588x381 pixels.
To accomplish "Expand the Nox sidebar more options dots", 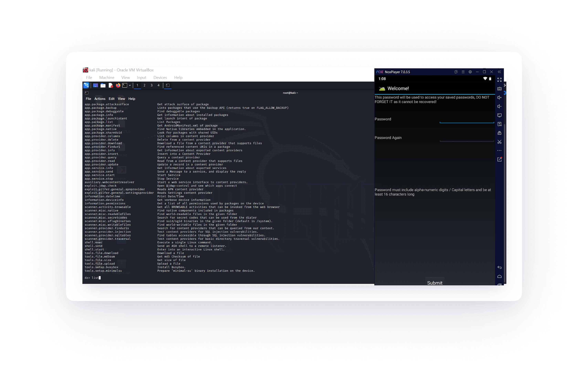I will tap(499, 151).
